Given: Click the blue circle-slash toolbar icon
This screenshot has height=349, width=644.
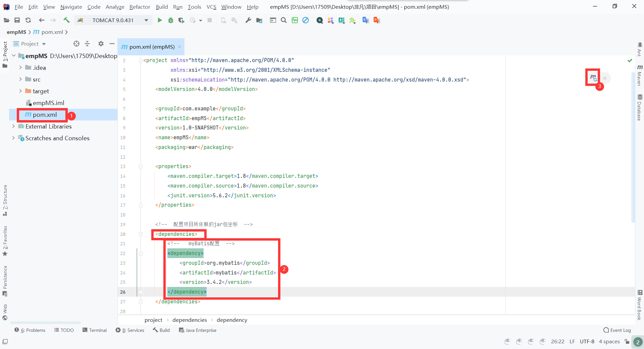Looking at the screenshot, I should coord(306,20).
